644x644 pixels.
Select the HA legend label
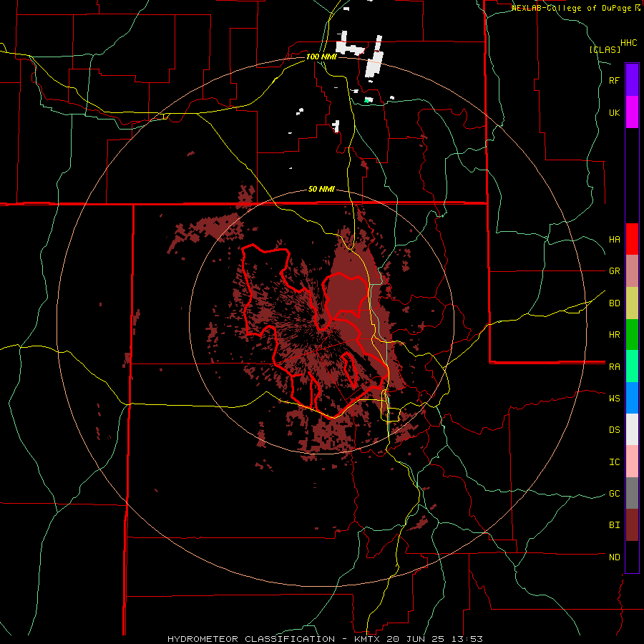click(x=614, y=240)
